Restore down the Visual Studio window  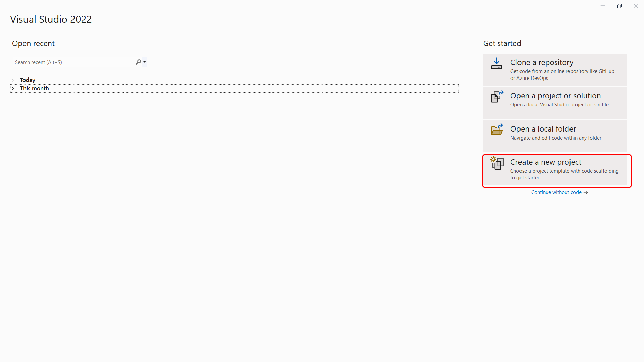620,6
